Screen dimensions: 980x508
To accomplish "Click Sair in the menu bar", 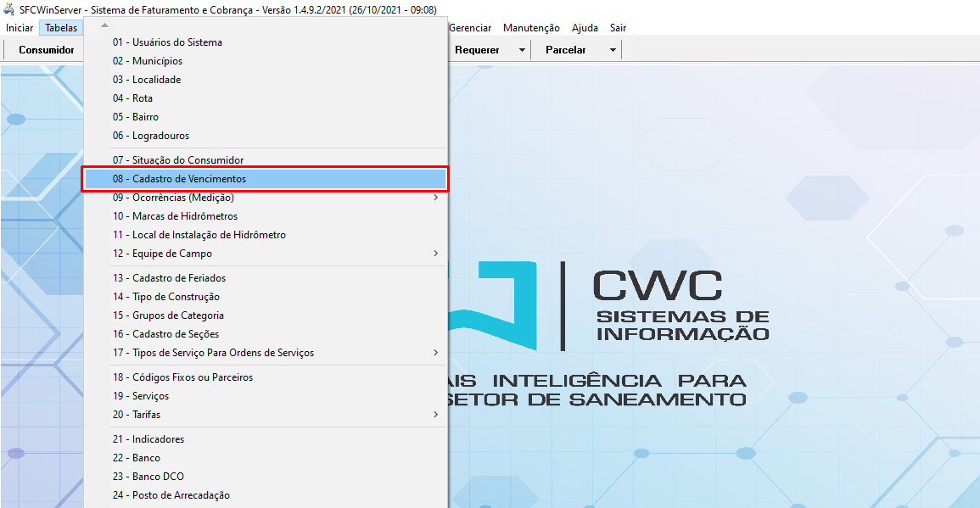I will (x=618, y=28).
